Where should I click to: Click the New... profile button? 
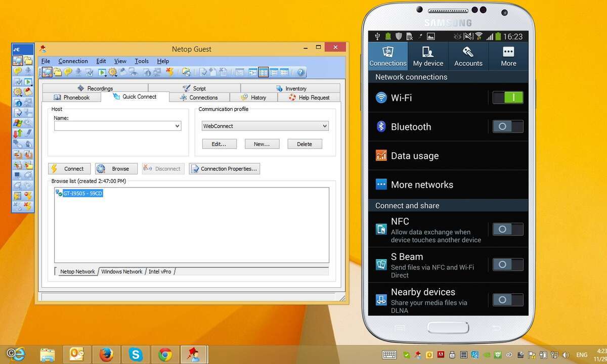262,144
